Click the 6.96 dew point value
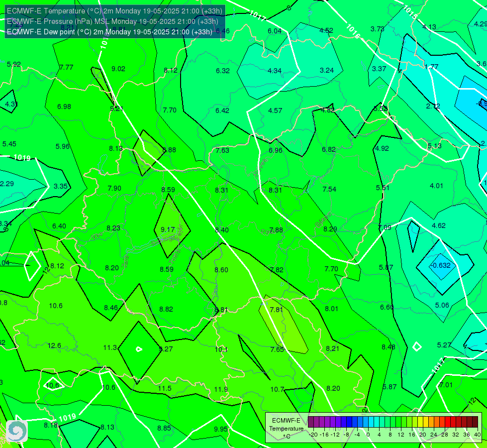The height and width of the screenshot is (448, 487). coord(276,150)
